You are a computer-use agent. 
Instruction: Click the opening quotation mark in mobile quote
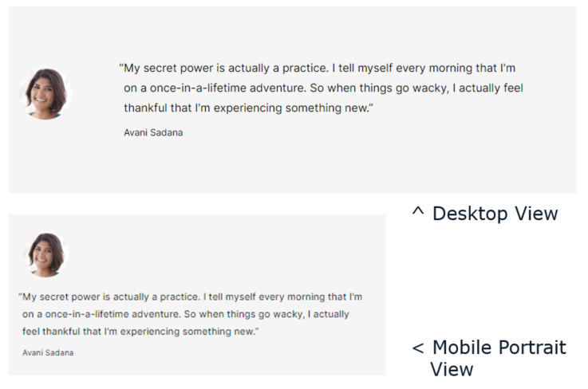[x=20, y=297]
